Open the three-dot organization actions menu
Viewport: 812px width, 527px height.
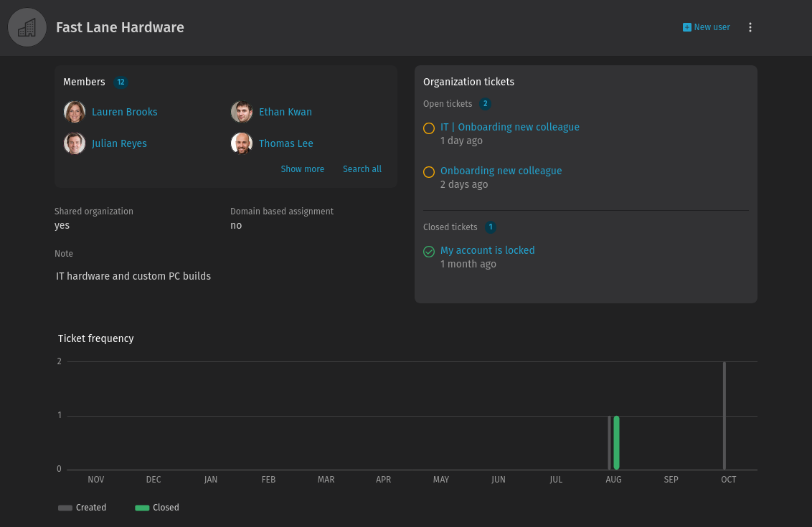(750, 27)
